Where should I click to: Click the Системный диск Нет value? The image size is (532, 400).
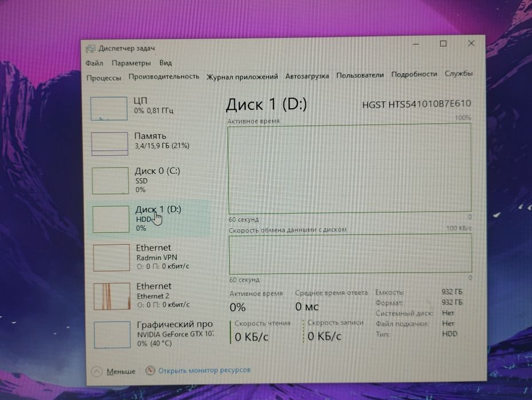pos(448,312)
